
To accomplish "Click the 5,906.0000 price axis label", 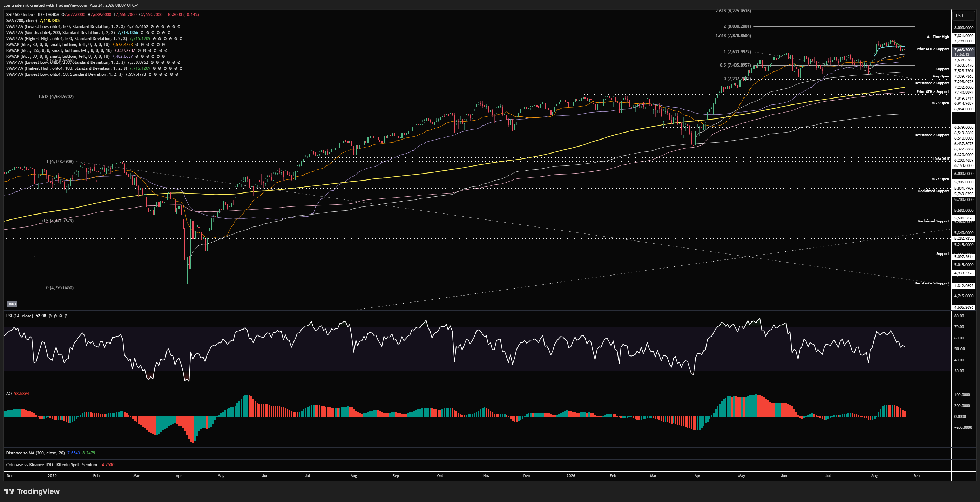I will [x=964, y=182].
